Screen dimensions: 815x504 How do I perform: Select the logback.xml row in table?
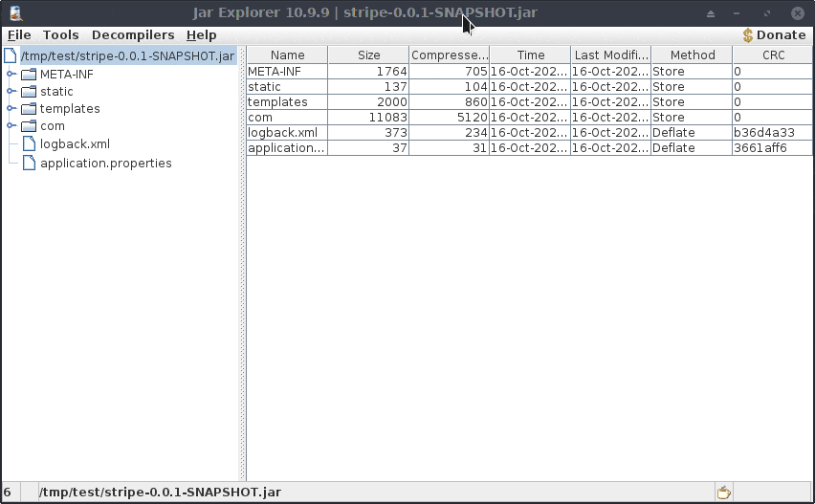click(x=287, y=133)
